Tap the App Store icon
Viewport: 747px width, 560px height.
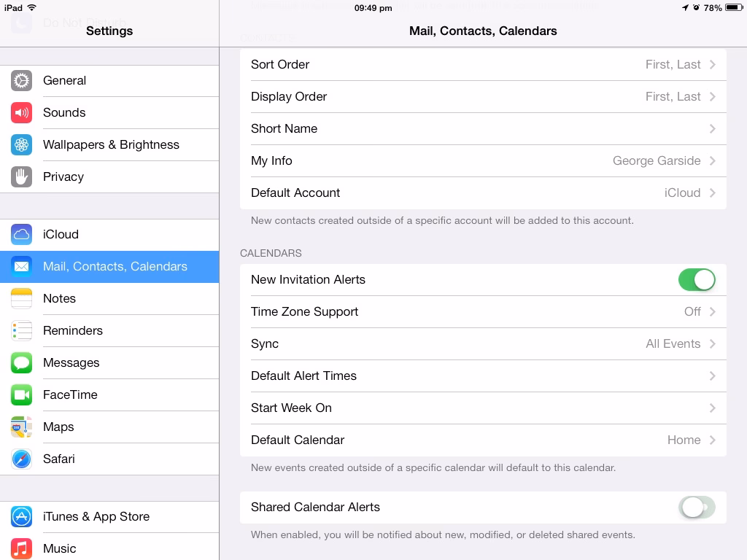click(21, 517)
